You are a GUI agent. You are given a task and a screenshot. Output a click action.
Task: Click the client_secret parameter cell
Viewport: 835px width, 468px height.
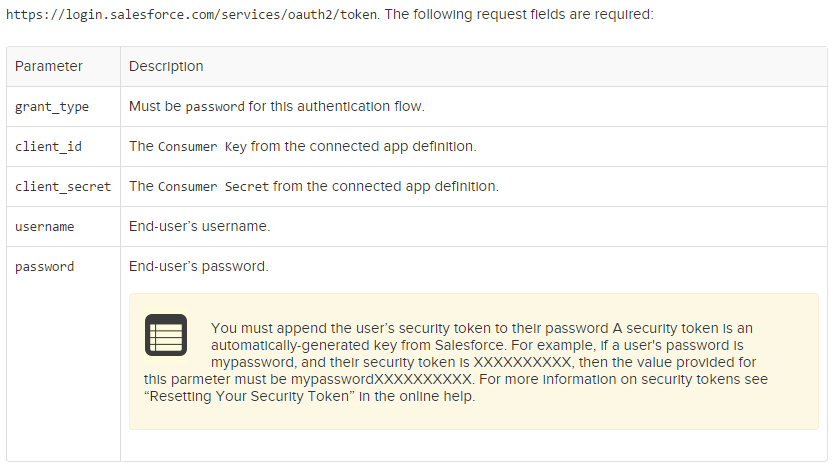click(x=63, y=186)
